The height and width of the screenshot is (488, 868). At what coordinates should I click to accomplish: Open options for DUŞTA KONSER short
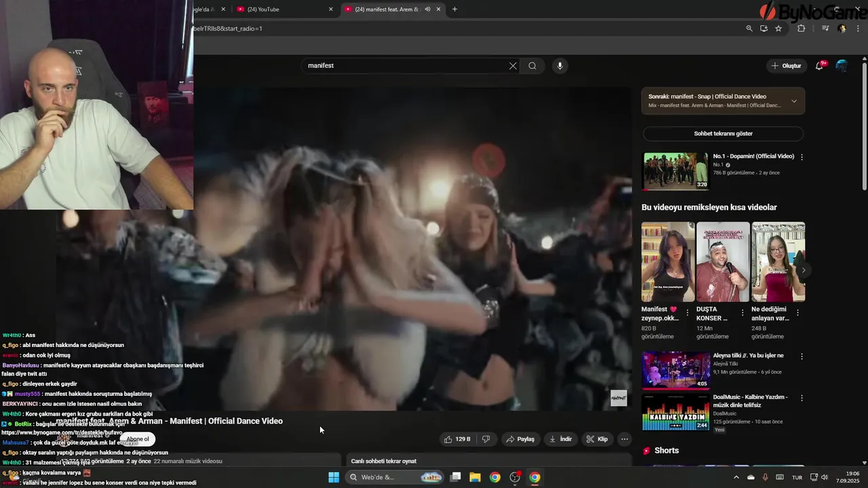click(743, 313)
